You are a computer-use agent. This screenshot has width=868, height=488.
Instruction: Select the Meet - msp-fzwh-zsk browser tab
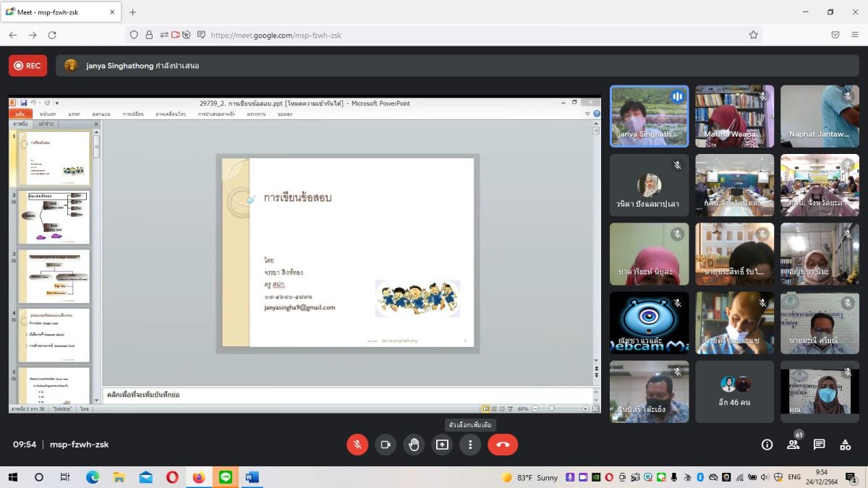[x=58, y=12]
